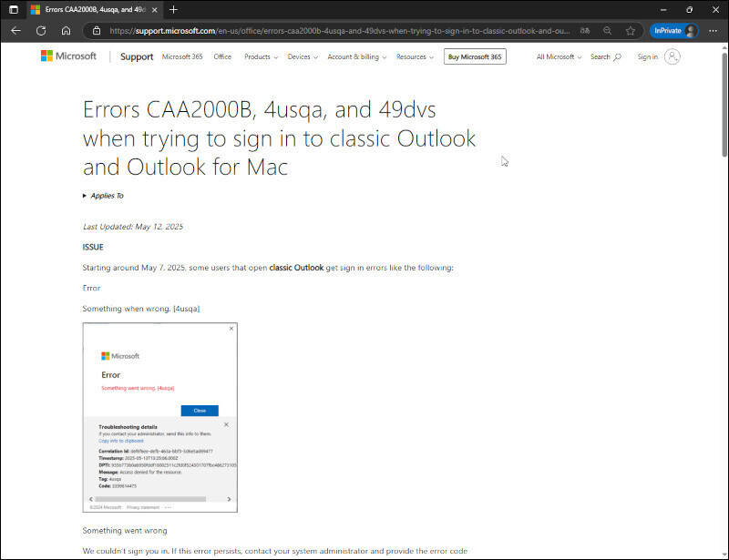Open the 4usqa error screenshot image
The height and width of the screenshot is (560, 729).
point(160,417)
